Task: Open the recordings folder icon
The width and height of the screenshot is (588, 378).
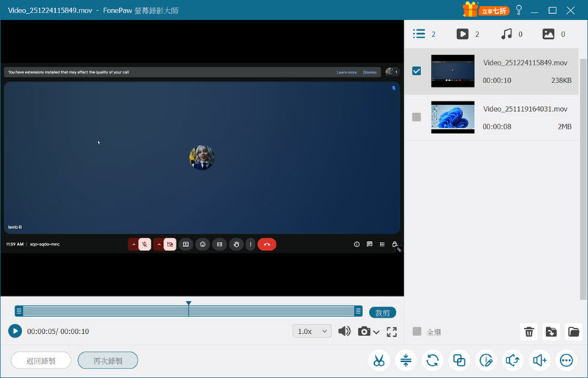Action: click(574, 332)
